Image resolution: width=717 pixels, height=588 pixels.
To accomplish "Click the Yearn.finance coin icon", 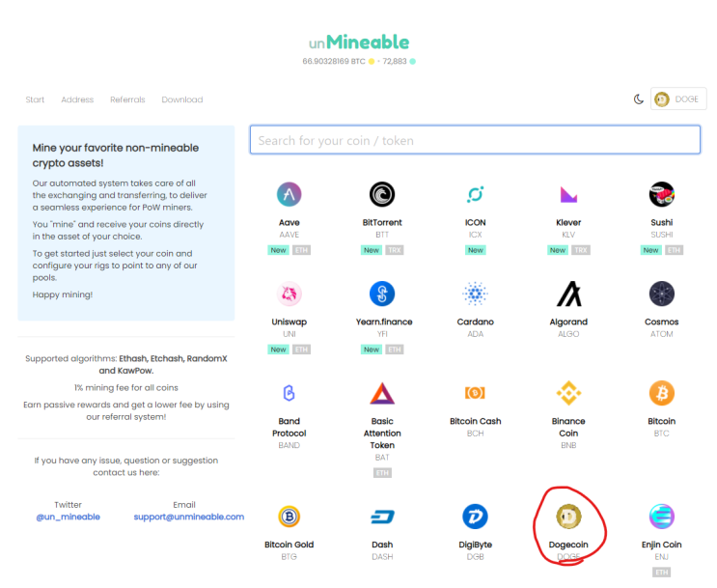I will [382, 294].
